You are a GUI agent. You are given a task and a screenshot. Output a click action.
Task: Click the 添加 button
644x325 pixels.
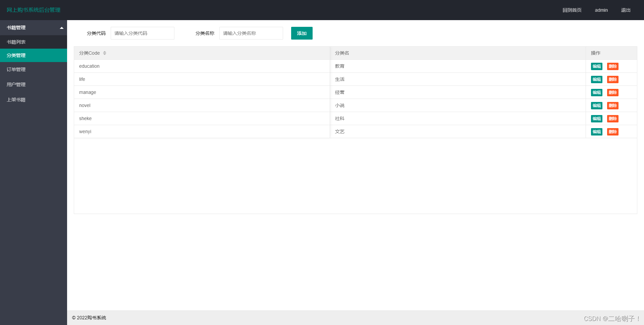tap(302, 33)
